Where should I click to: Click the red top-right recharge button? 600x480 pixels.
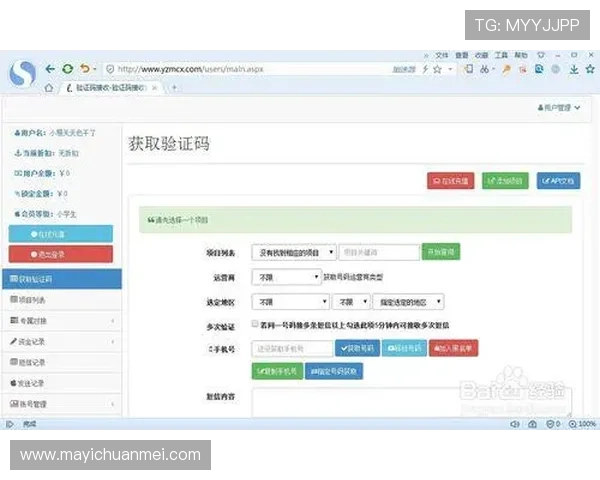pyautogui.click(x=451, y=181)
